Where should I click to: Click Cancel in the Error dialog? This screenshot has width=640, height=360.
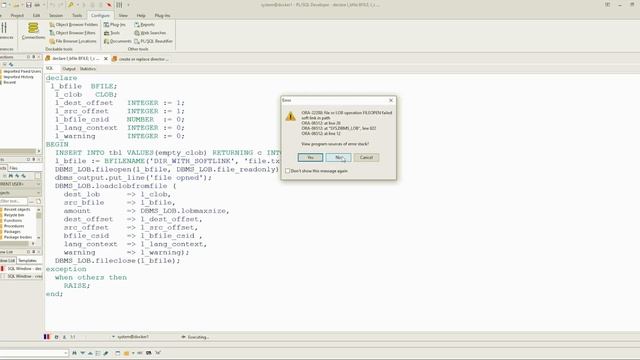366,158
